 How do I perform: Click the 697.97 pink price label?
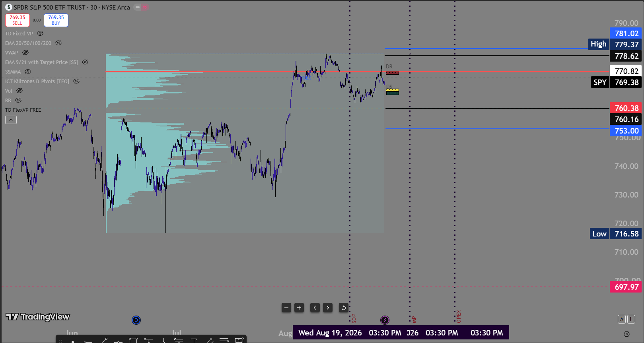[x=626, y=287]
